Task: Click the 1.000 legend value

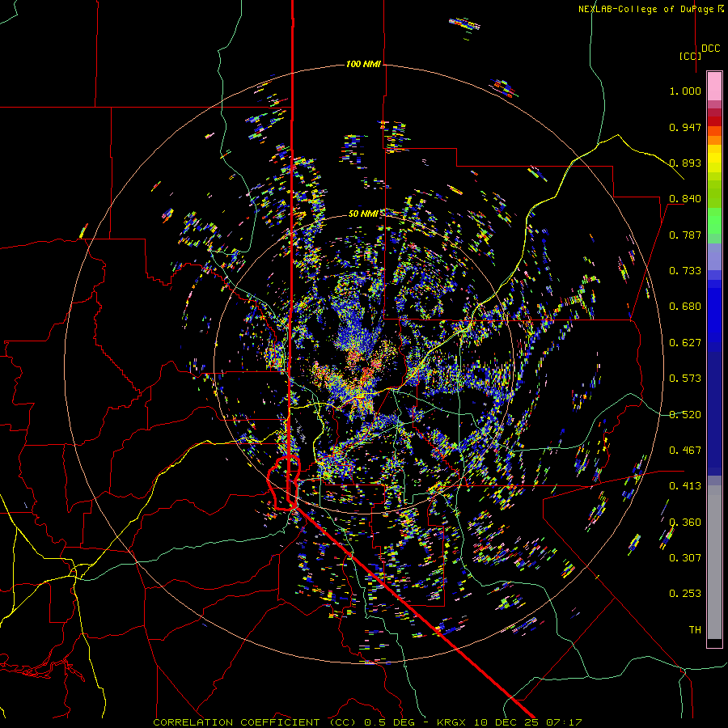Action: click(x=685, y=91)
